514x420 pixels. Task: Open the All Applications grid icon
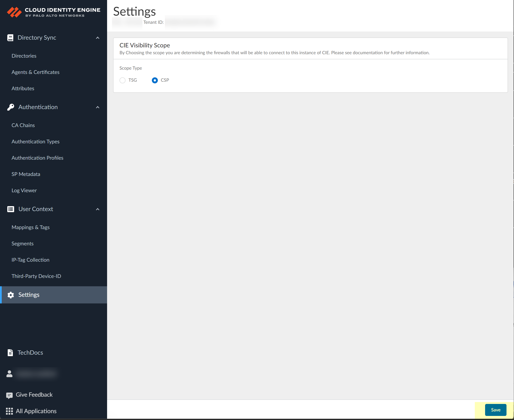[9, 411]
